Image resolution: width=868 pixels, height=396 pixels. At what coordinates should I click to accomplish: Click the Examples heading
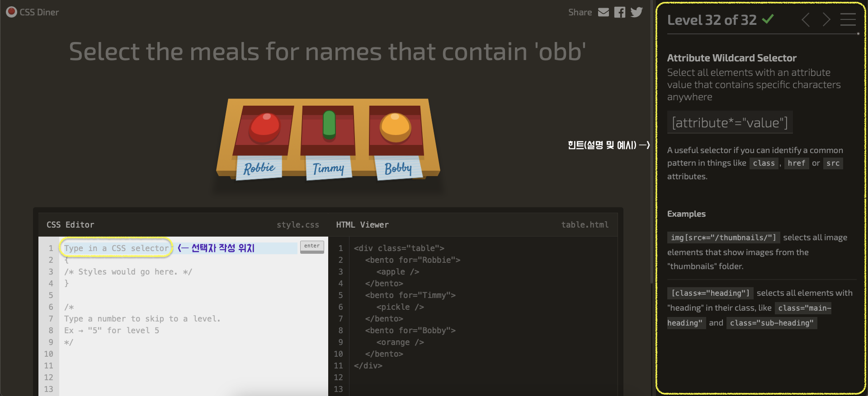point(686,214)
